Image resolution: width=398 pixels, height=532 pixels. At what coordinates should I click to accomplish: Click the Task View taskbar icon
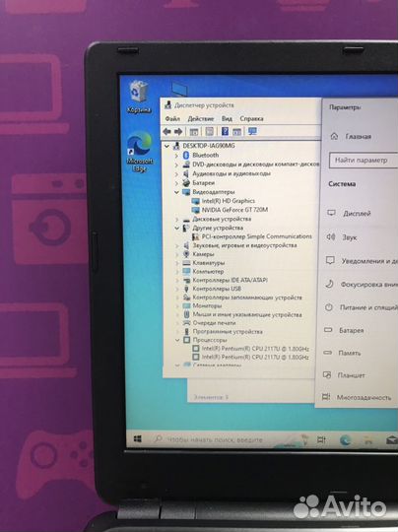[x=321, y=440]
